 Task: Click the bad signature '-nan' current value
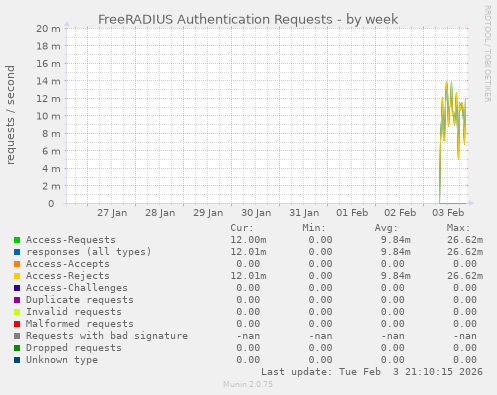pos(248,336)
